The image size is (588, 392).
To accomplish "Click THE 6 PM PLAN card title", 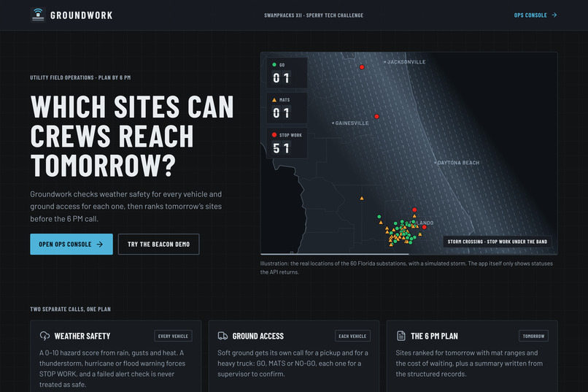I will (434, 336).
